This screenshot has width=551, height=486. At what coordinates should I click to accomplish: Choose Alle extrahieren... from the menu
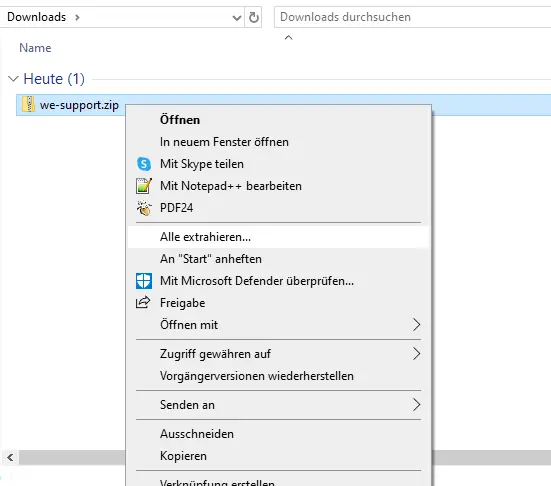[x=279, y=237]
